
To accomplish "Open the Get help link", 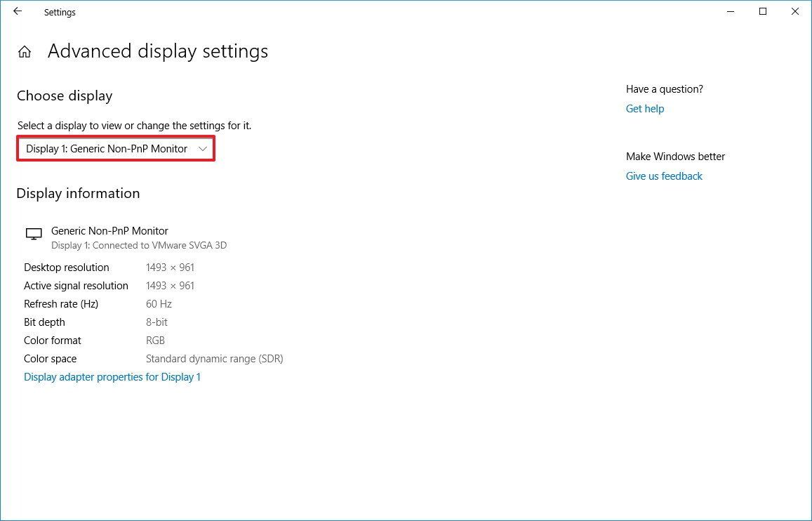I will [644, 108].
